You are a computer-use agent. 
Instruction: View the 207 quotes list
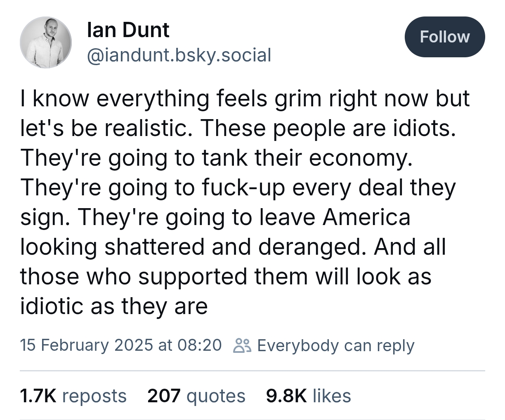[x=196, y=396]
